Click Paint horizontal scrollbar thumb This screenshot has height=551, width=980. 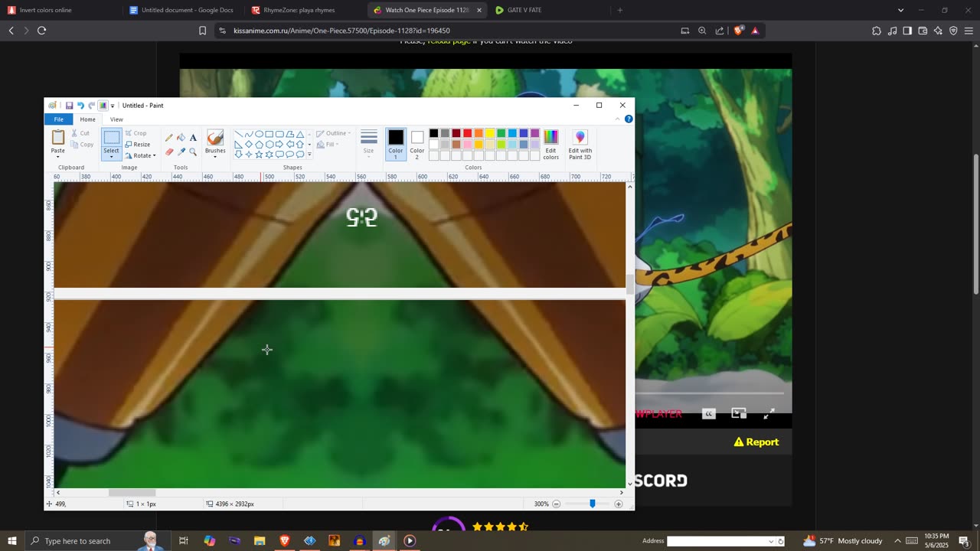(132, 493)
